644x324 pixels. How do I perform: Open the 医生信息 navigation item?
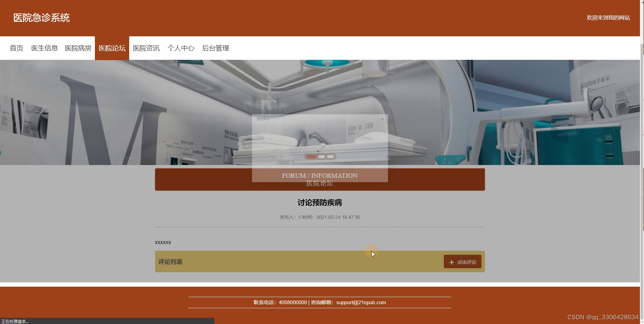coord(44,48)
